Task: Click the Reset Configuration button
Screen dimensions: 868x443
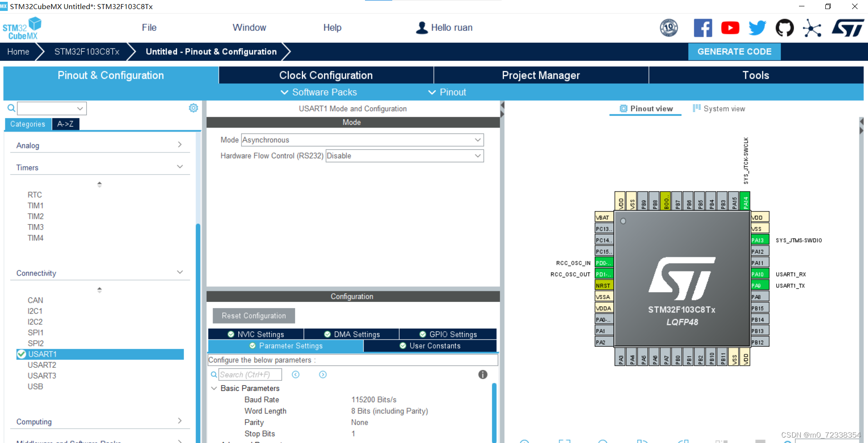Action: [x=254, y=316]
